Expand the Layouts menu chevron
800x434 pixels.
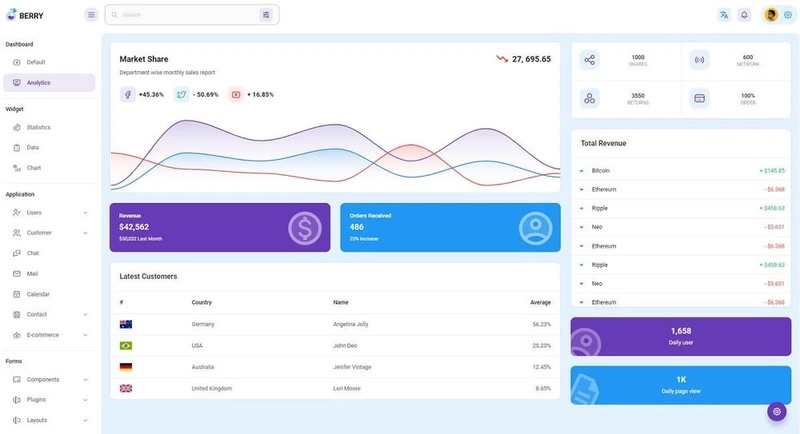pos(85,420)
